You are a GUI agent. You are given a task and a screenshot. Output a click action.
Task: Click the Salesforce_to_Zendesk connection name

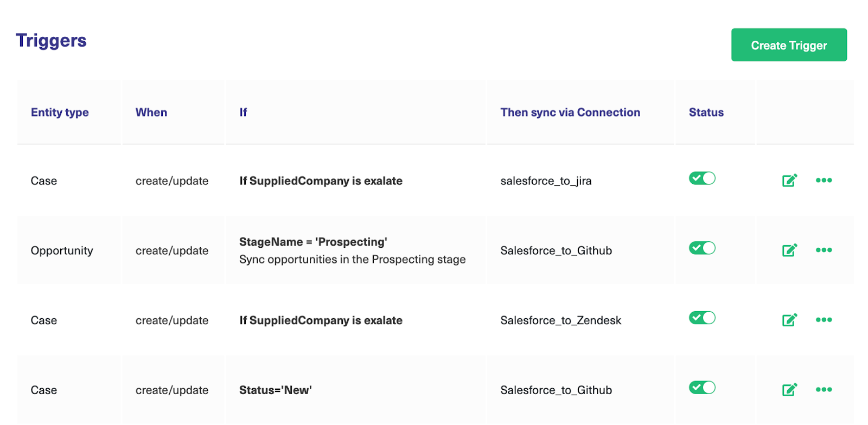(x=560, y=320)
